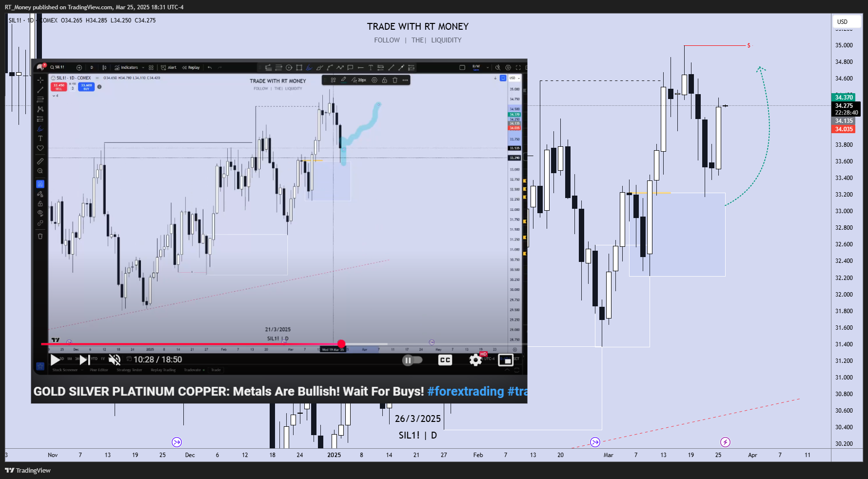Viewport: 868px width, 479px height.
Task: Select the crosshair cursor tool in left toolbar
Action: click(40, 80)
